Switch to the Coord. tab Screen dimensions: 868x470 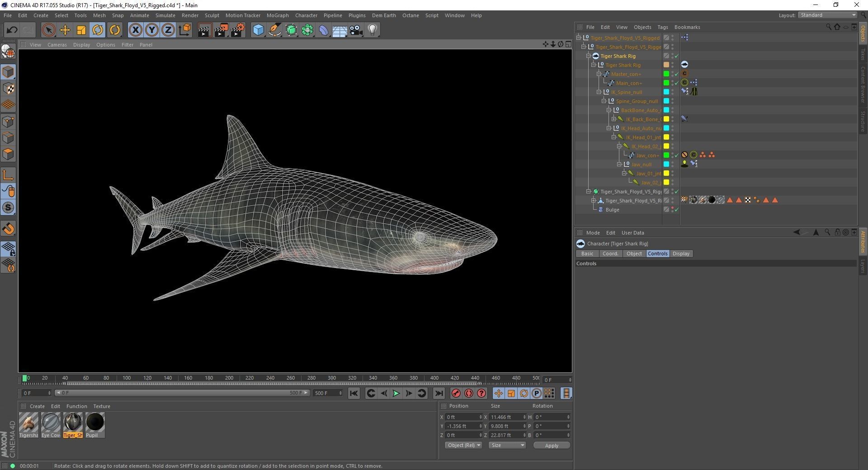pyautogui.click(x=610, y=254)
